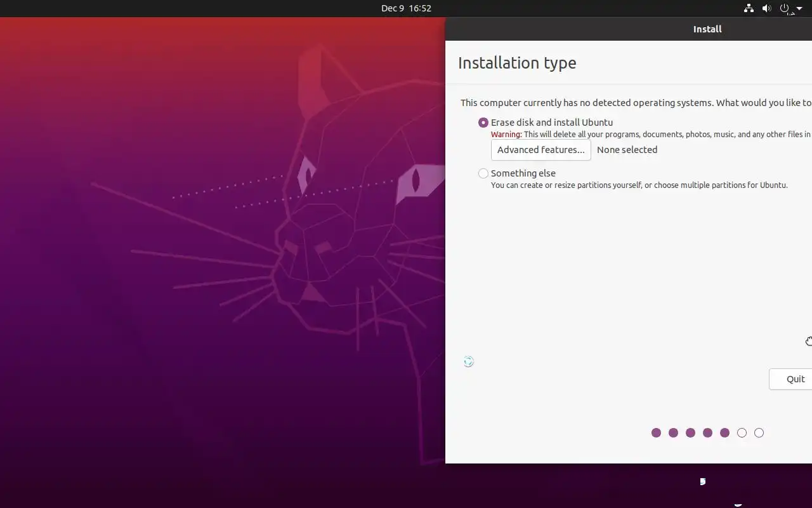Image resolution: width=812 pixels, height=508 pixels.
Task: Click the volume speaker icon
Action: (x=766, y=8)
